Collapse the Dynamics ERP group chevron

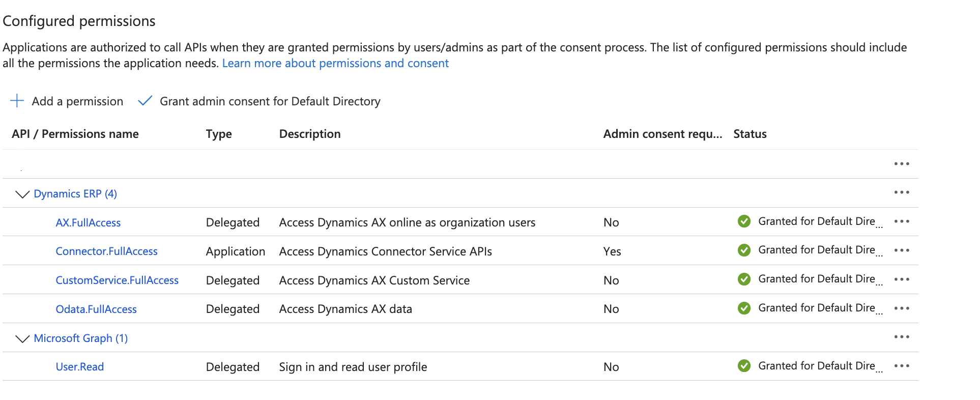tap(22, 194)
